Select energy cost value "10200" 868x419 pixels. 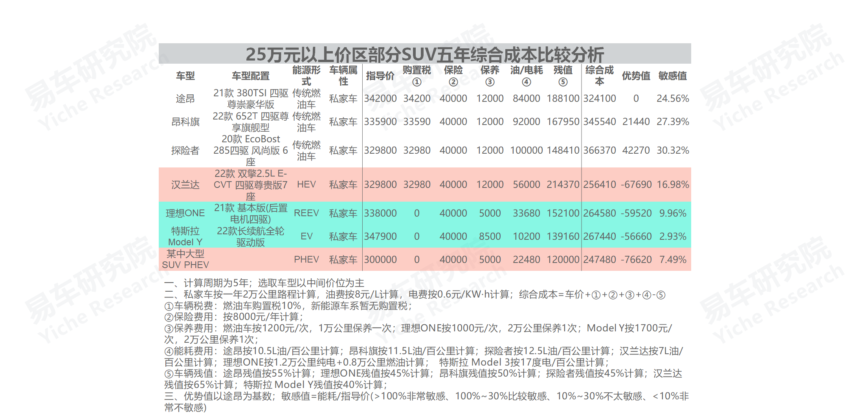tap(527, 237)
